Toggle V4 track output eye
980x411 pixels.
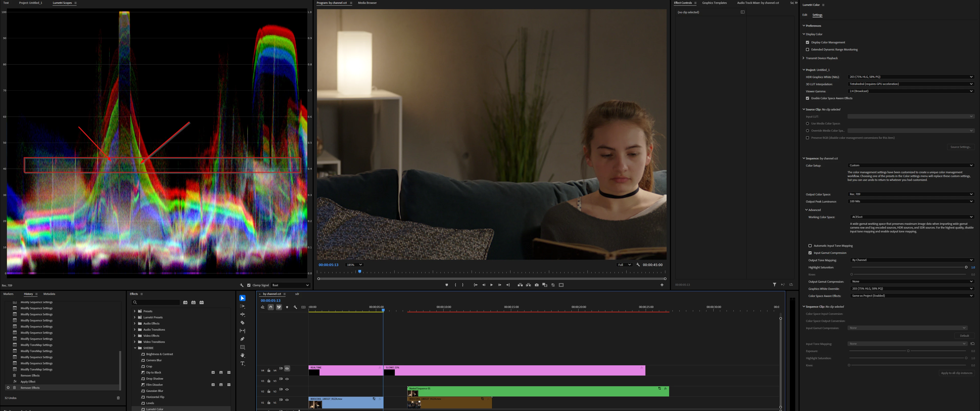point(287,368)
